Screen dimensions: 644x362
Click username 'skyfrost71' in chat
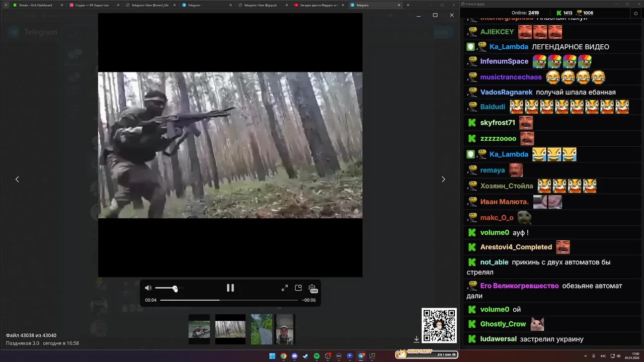click(x=498, y=123)
